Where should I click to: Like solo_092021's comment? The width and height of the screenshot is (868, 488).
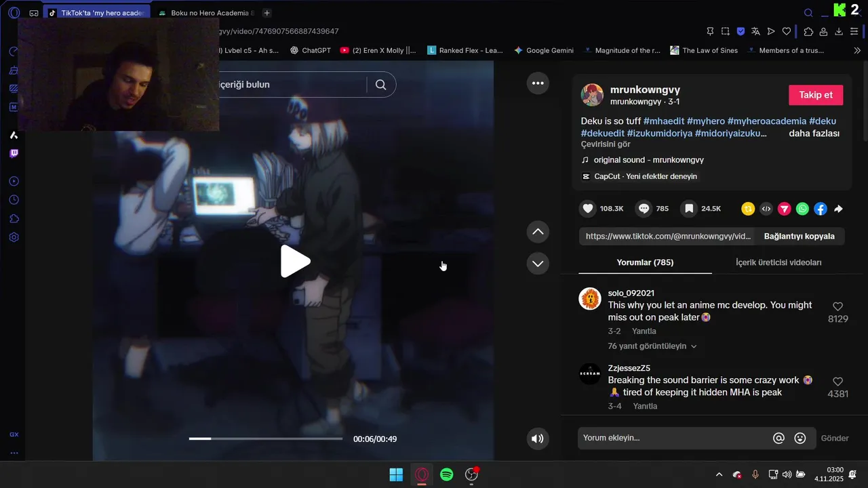(x=837, y=306)
